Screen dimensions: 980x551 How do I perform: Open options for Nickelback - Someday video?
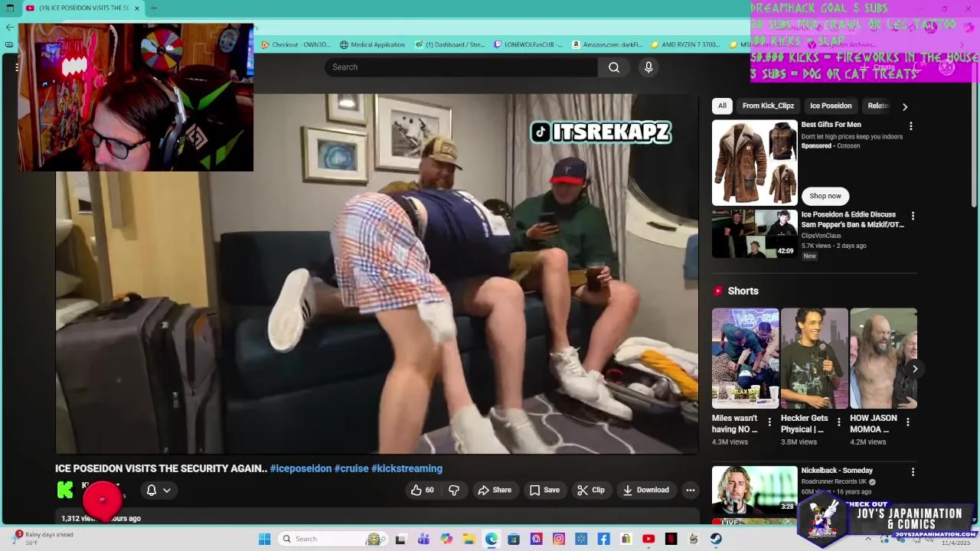point(912,472)
